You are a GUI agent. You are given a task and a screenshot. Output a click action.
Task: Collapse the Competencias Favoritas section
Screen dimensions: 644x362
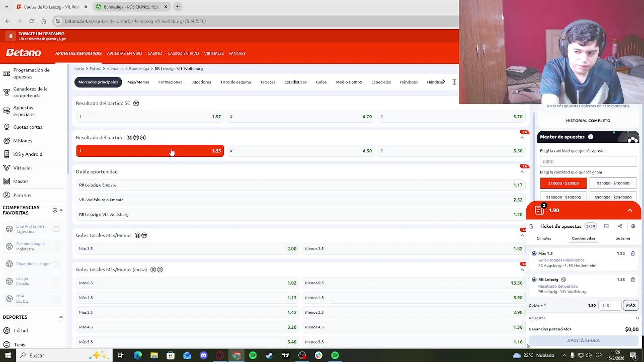pos(61,210)
